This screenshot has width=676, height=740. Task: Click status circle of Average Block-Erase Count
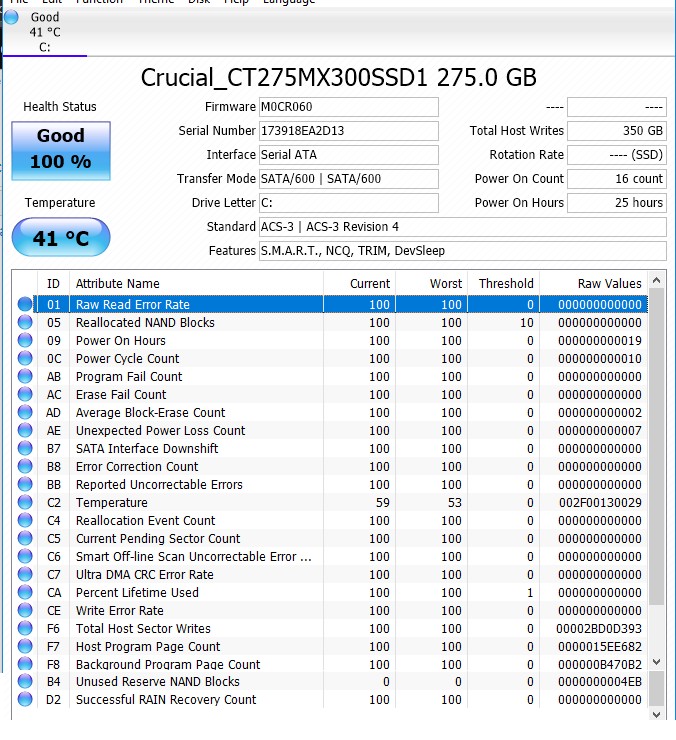point(25,412)
